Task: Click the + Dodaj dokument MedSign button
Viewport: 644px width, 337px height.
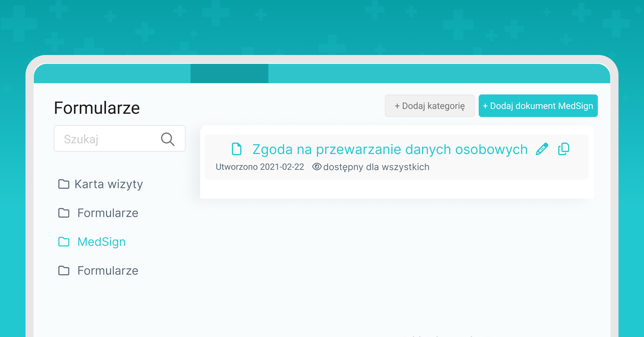Action: click(538, 106)
